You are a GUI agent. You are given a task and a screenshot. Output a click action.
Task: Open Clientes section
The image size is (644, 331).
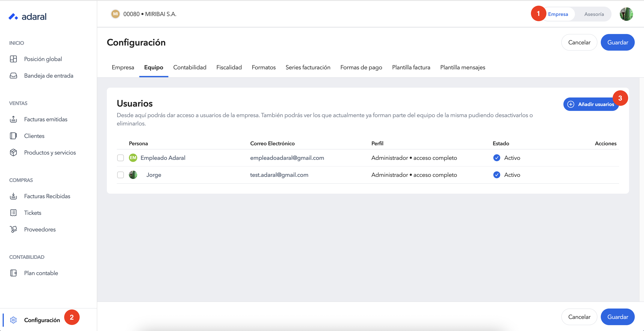pyautogui.click(x=34, y=136)
